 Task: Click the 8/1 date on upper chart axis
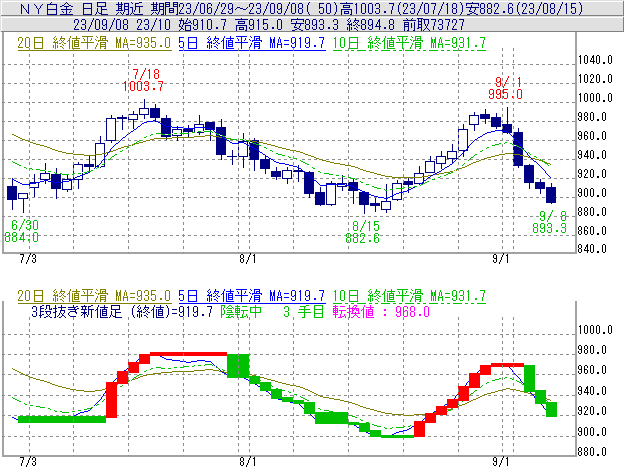point(248,259)
